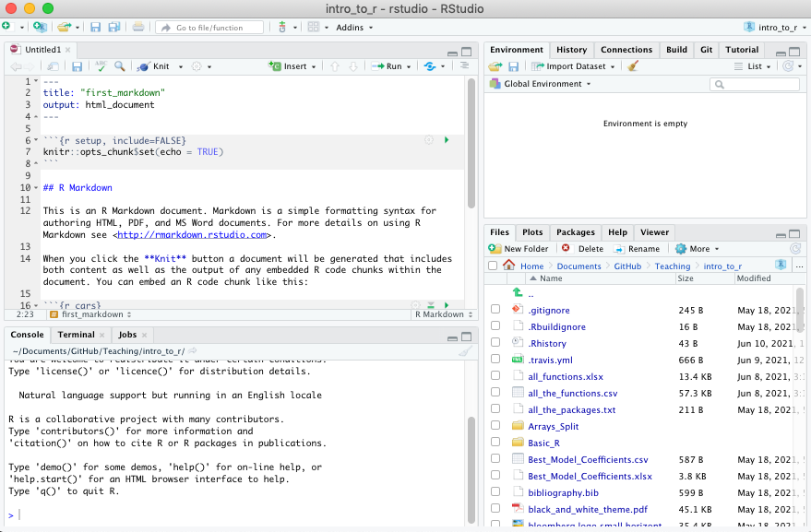
Task: Click the open file folder icon
Action: pyautogui.click(x=65, y=27)
